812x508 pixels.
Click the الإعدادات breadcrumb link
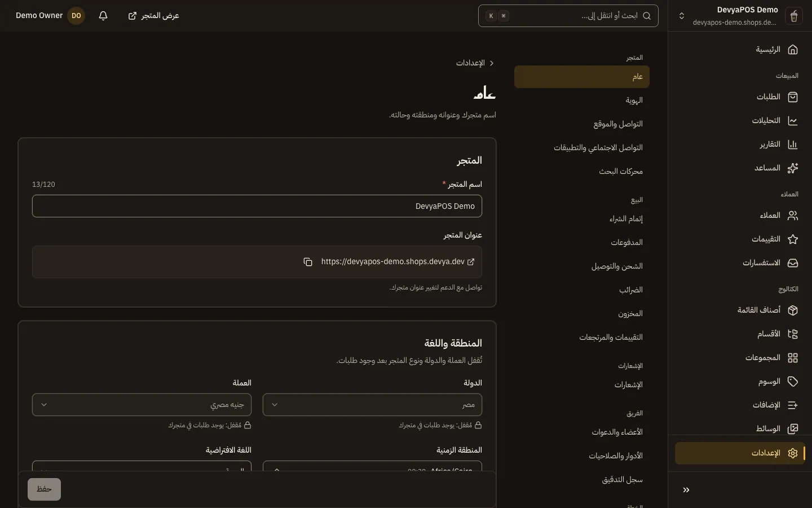[470, 63]
